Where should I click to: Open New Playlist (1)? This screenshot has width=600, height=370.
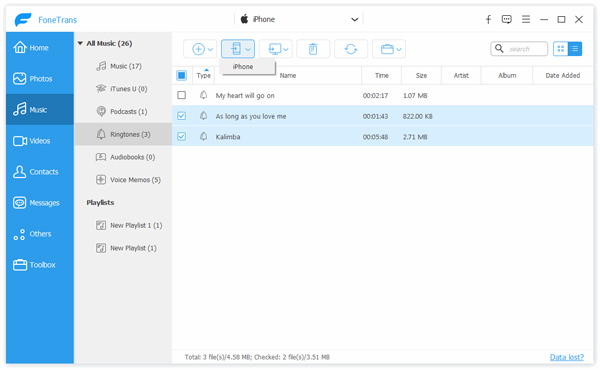point(123,248)
